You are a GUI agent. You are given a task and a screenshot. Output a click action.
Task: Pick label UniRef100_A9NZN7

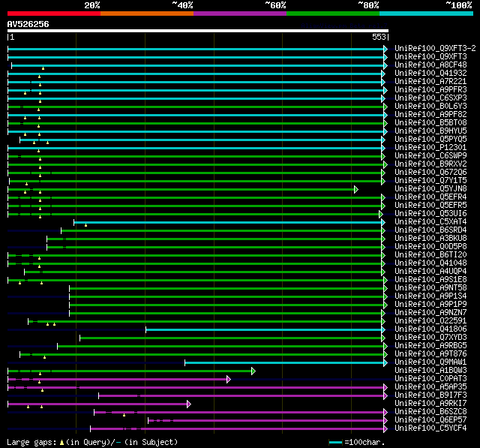coord(430,313)
